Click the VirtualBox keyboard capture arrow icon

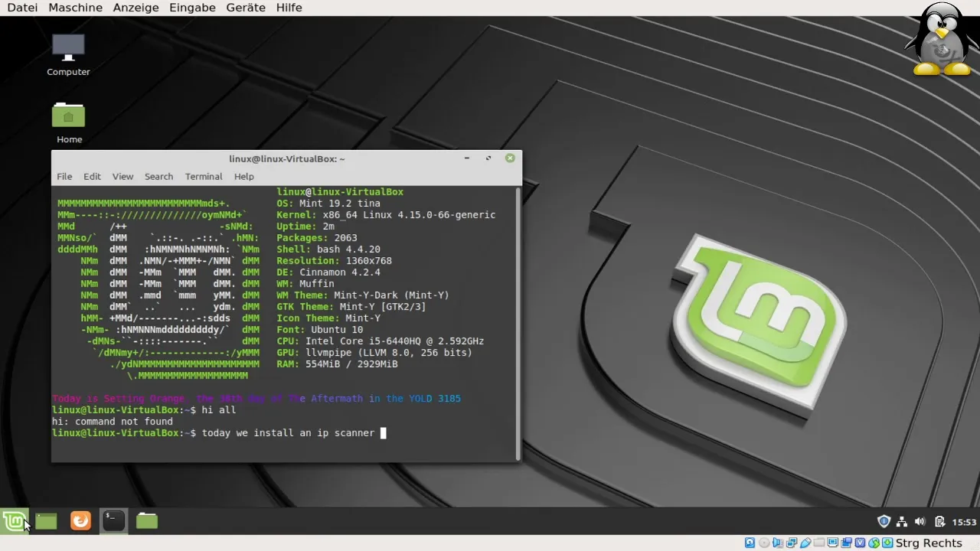tap(887, 543)
